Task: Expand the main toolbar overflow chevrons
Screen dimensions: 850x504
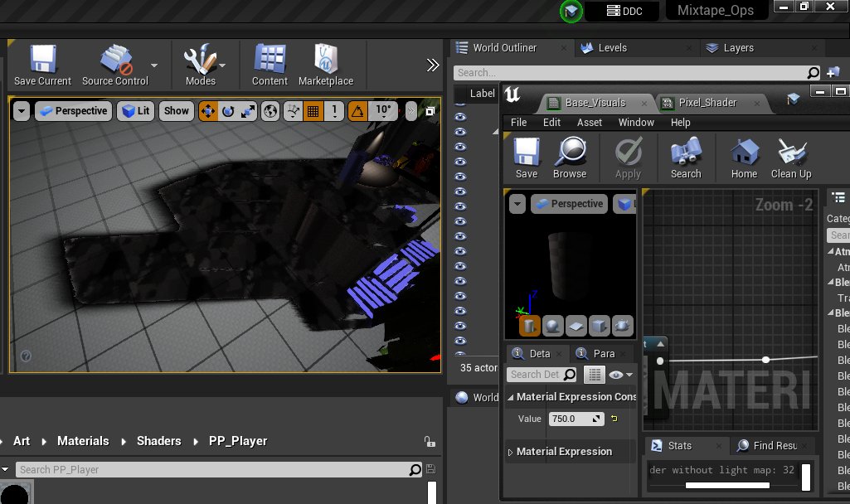Action: pyautogui.click(x=433, y=65)
